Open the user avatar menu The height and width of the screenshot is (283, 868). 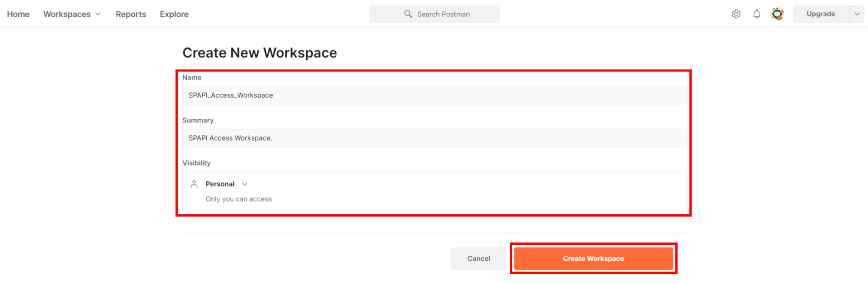(x=778, y=14)
